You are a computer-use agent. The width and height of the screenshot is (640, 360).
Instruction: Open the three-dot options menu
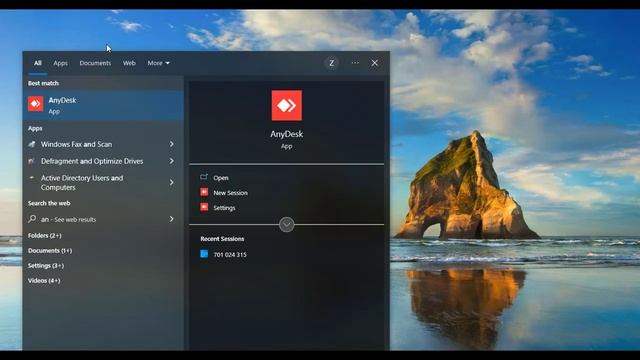coord(355,63)
